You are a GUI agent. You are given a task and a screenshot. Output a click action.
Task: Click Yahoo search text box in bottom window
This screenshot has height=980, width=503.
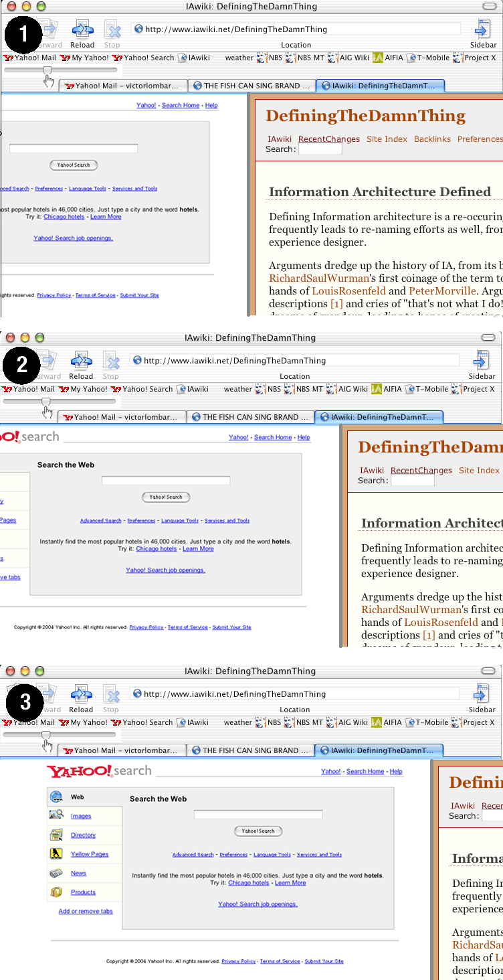(x=258, y=815)
